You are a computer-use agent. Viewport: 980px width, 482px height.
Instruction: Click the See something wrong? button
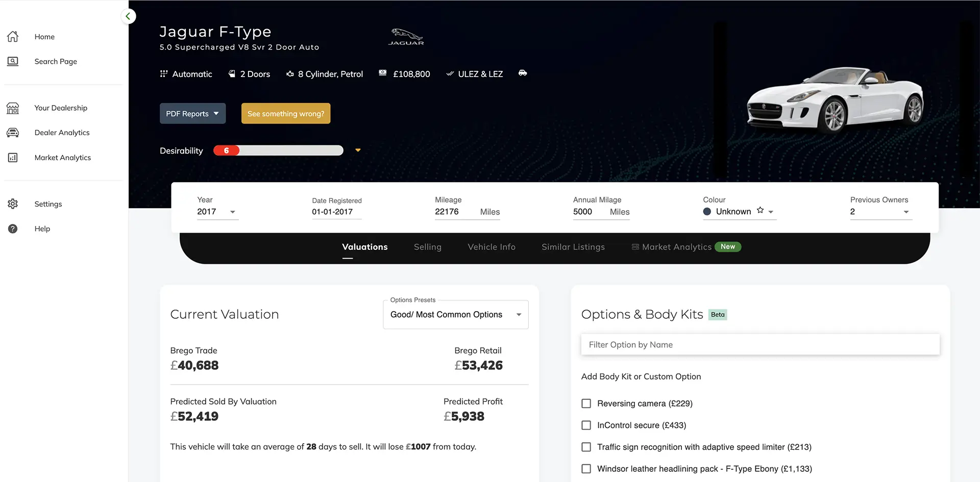[x=286, y=113]
